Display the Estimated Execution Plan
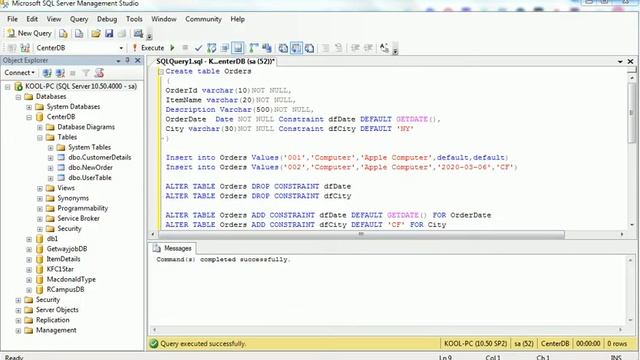 (211, 48)
